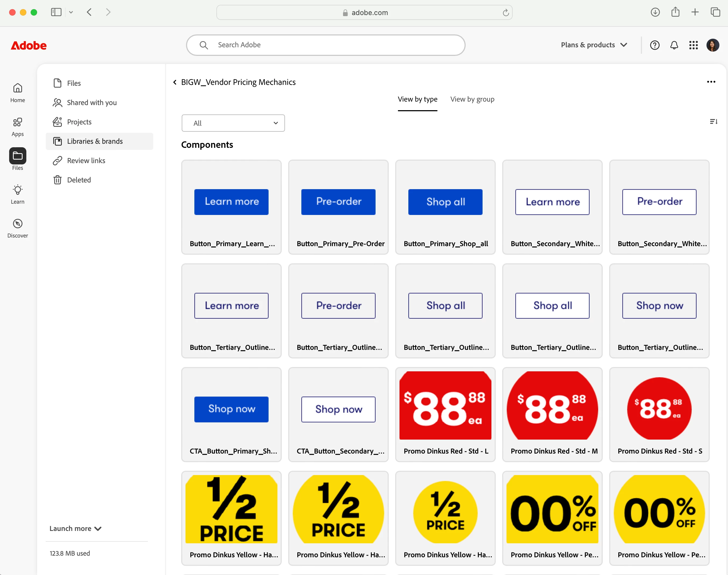Screen dimensions: 728x575
Task: Click the sort order icon
Action: point(713,121)
